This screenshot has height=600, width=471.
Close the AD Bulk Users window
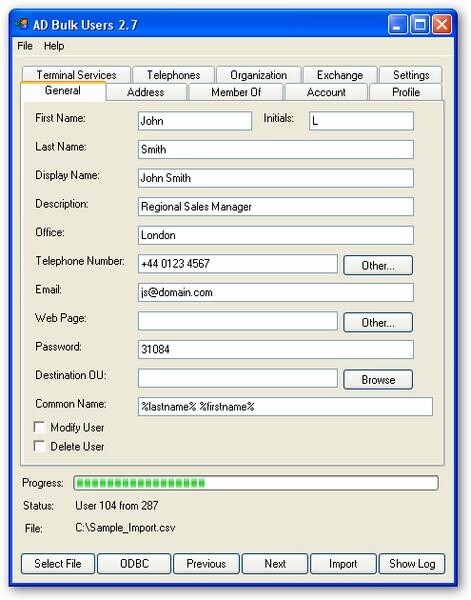click(442, 25)
